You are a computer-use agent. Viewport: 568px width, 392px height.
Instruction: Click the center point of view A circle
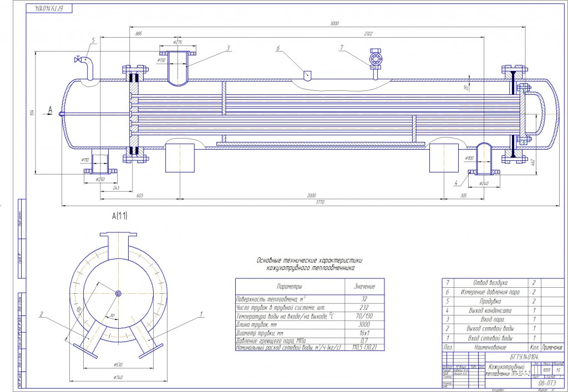pyautogui.click(x=119, y=293)
